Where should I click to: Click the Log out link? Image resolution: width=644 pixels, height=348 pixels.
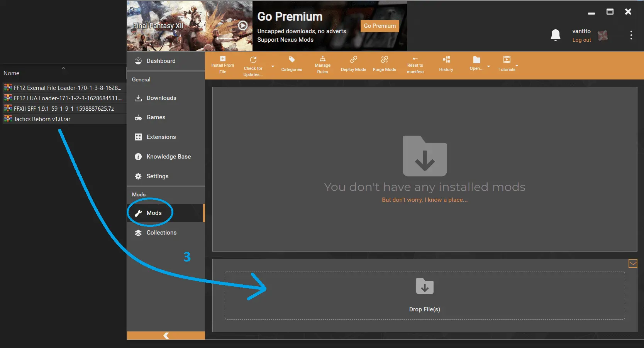click(x=581, y=40)
